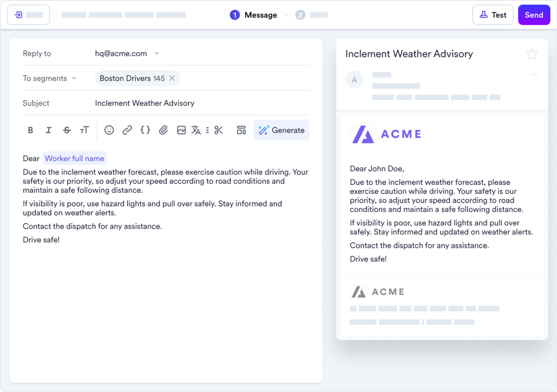557x392 pixels.
Task: Click the Image insertion icon
Action: click(181, 130)
